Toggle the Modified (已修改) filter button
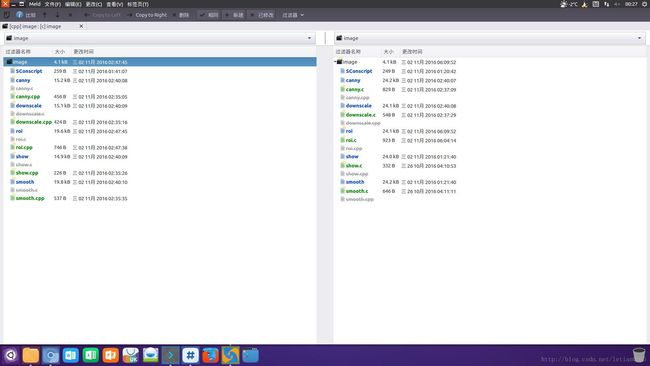Image resolution: width=650 pixels, height=366 pixels. click(262, 15)
